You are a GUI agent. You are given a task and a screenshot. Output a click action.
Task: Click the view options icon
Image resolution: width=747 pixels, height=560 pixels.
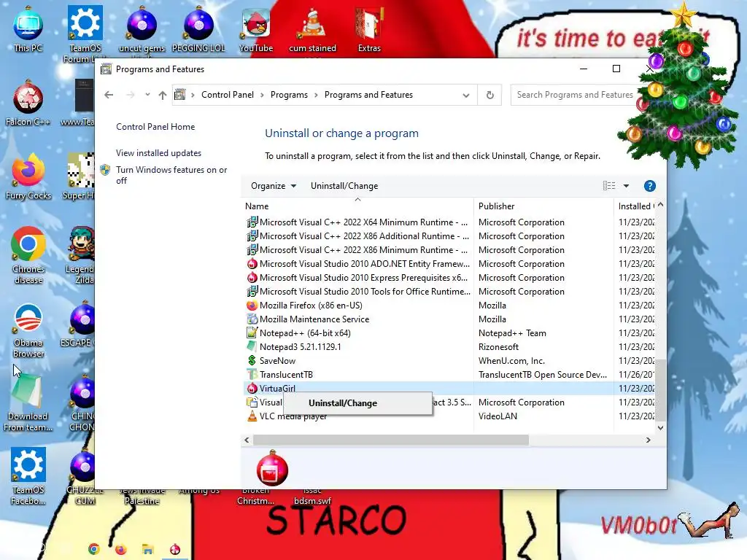[609, 186]
